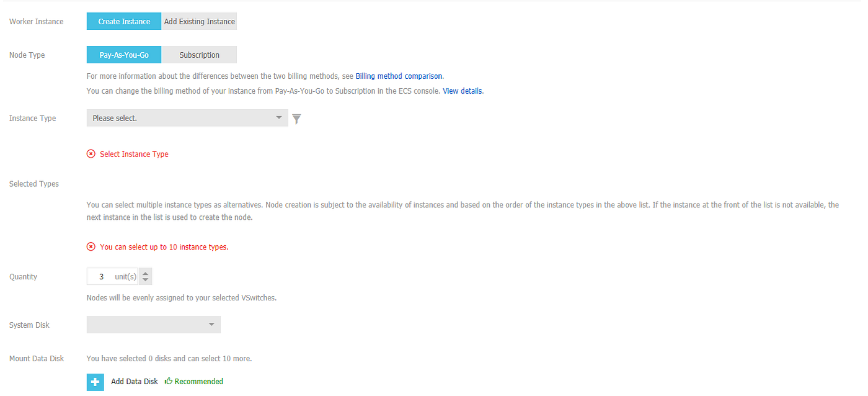Click the Add Data Disk label
The width and height of the screenshot is (868, 396).
pyautogui.click(x=135, y=381)
